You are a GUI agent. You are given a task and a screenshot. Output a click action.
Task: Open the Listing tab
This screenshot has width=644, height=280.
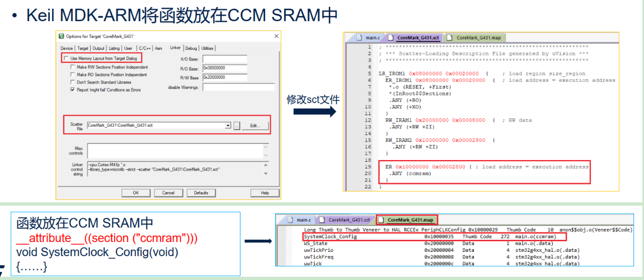coord(114,48)
